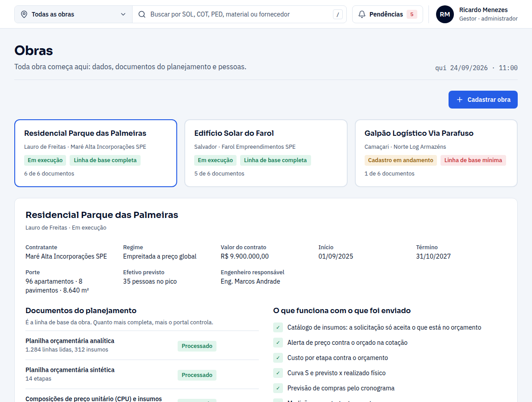Select the Edifício Solar do Farol card
Image resolution: width=532 pixels, height=402 pixels.
pos(266,153)
